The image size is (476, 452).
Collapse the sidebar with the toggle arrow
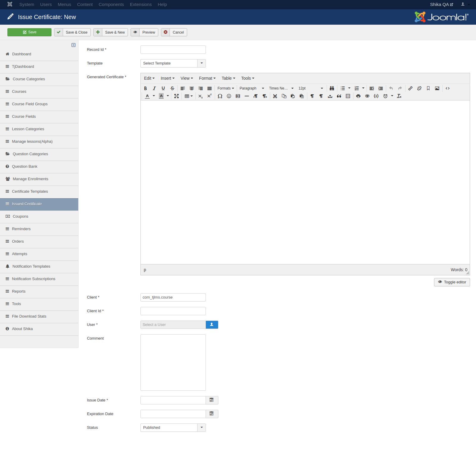click(x=73, y=45)
